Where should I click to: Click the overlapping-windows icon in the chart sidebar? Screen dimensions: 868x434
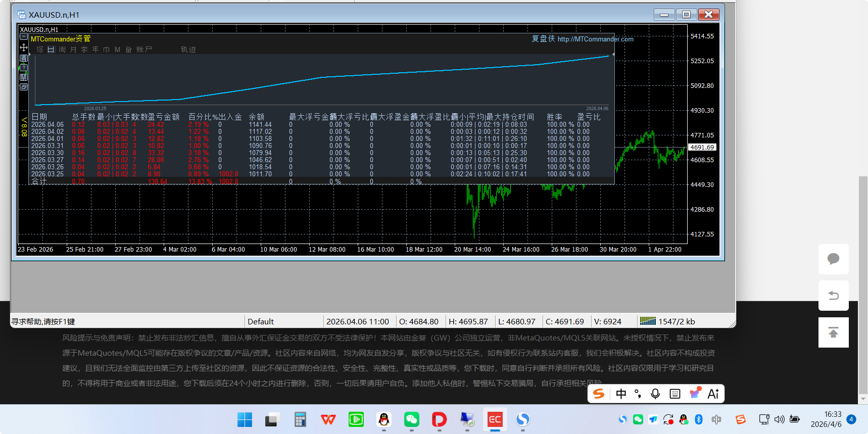click(24, 87)
